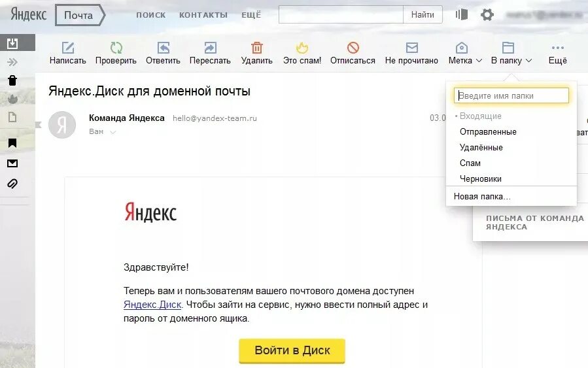Click sender address hello@yandex-team.ru
588x368 pixels.
(215, 118)
